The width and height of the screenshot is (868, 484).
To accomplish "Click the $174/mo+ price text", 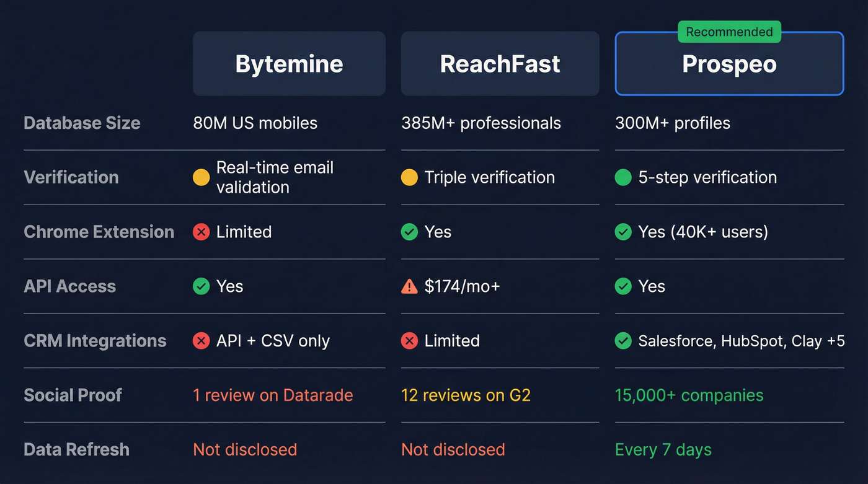I will point(463,286).
